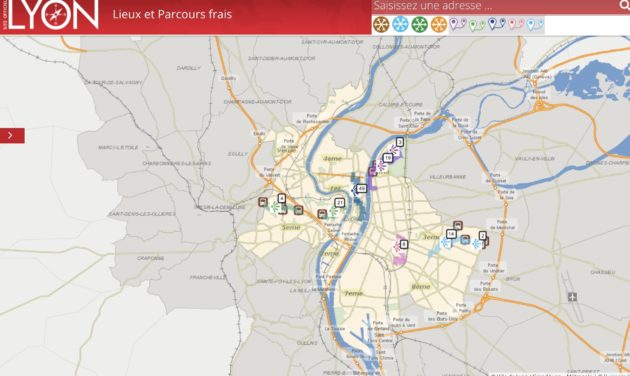The image size is (630, 376).
Task: Click the DARDILLY map label
Action: click(x=188, y=68)
